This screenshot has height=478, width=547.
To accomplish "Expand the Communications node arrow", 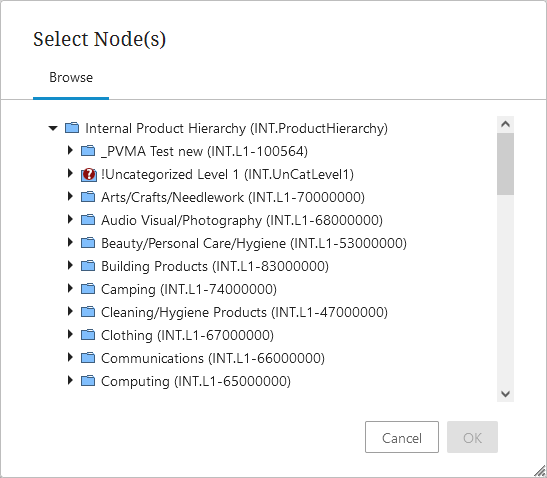I will click(70, 357).
